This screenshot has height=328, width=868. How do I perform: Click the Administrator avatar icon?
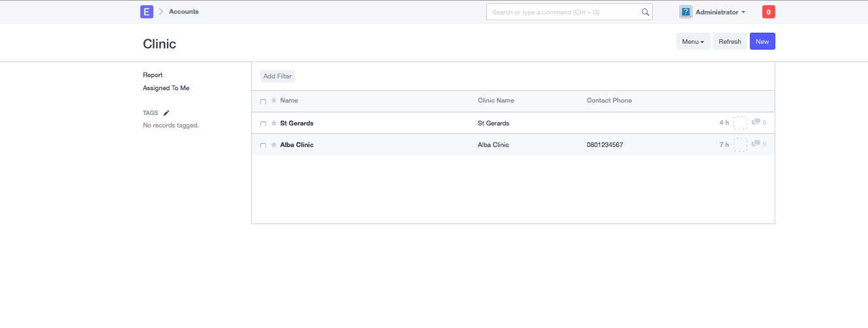pyautogui.click(x=686, y=12)
